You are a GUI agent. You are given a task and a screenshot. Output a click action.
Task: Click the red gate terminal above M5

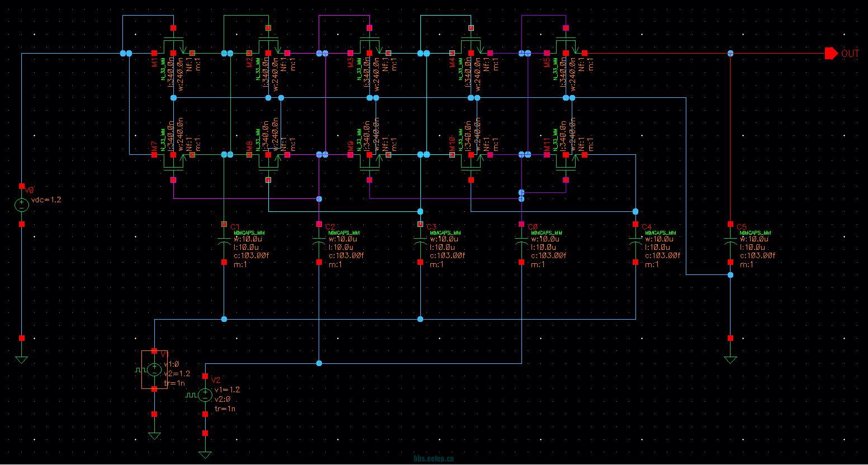pos(566,27)
